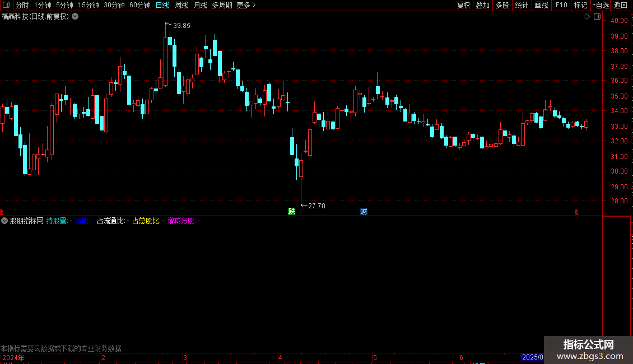Add stock with +自选 button

pyautogui.click(x=601, y=5)
